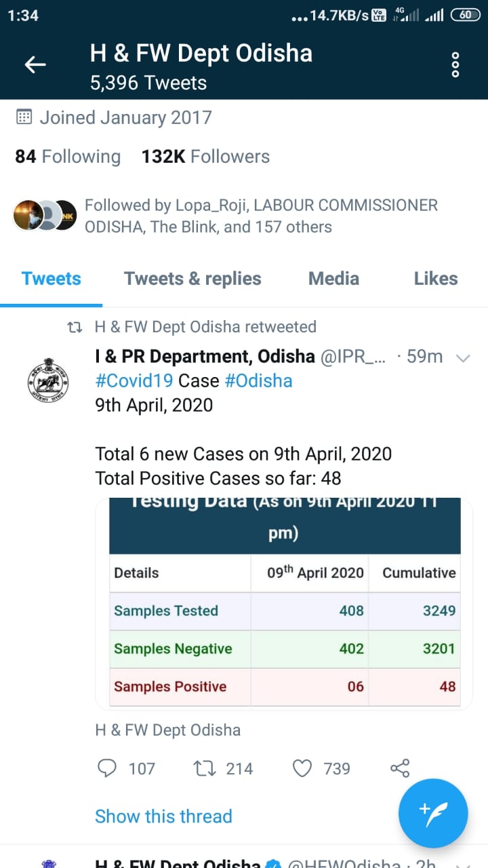Open the #Covid19 hashtag link

pos(134,380)
